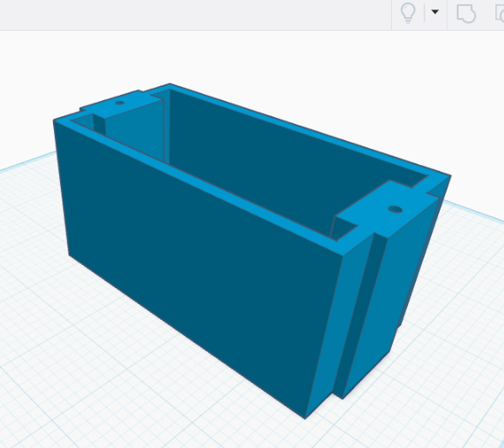This screenshot has width=504, height=448.
Task: Open the dropdown arrow beside the lightbulb
Action: 435,12
